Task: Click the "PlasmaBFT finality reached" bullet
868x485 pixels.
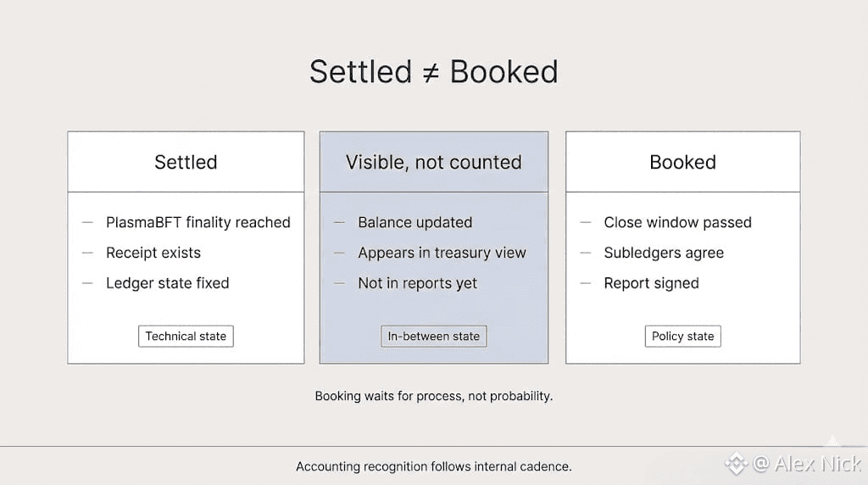Action: click(198, 222)
